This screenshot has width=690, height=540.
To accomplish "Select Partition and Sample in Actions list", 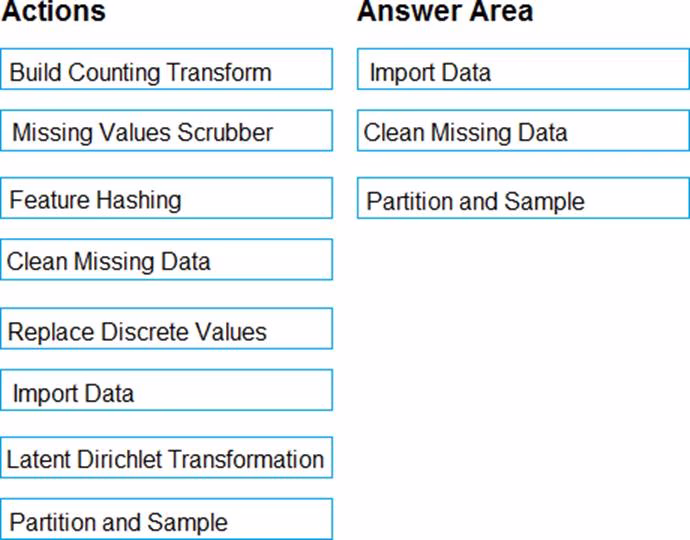I will [167, 521].
